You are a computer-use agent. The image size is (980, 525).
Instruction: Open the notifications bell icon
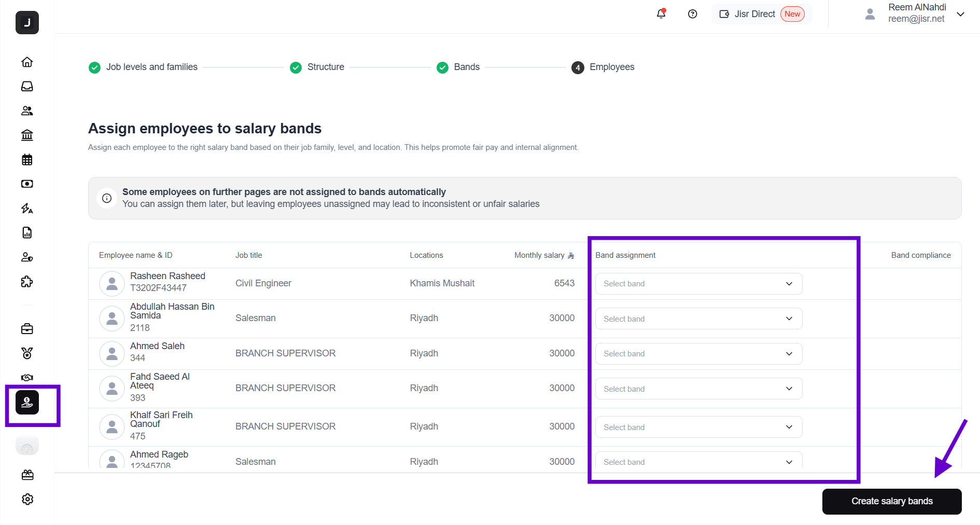coord(661,14)
